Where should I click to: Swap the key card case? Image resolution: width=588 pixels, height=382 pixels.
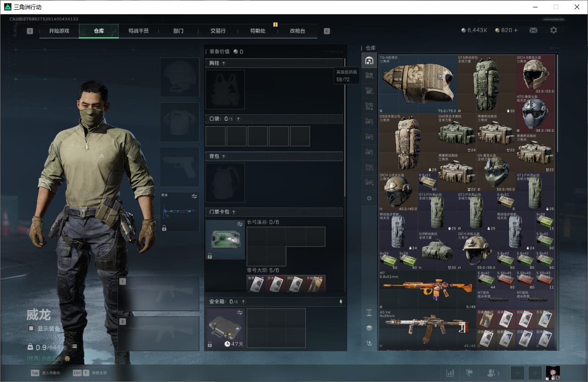(239, 224)
